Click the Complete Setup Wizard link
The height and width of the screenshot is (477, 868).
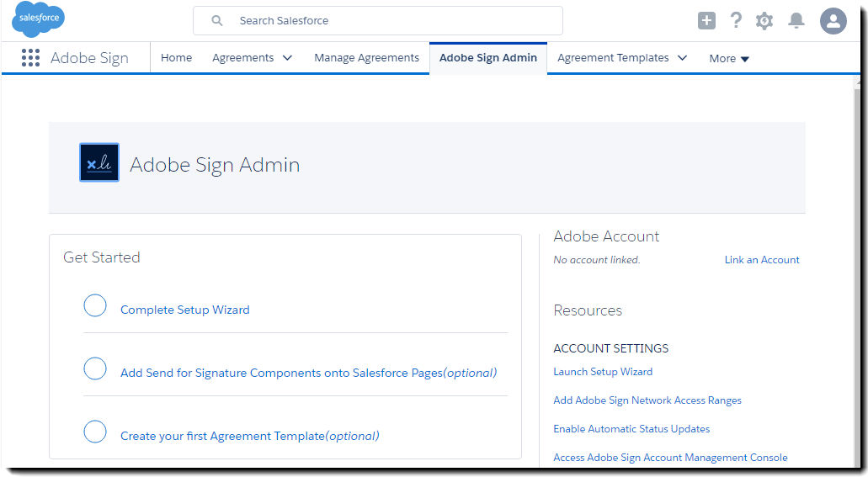185,310
